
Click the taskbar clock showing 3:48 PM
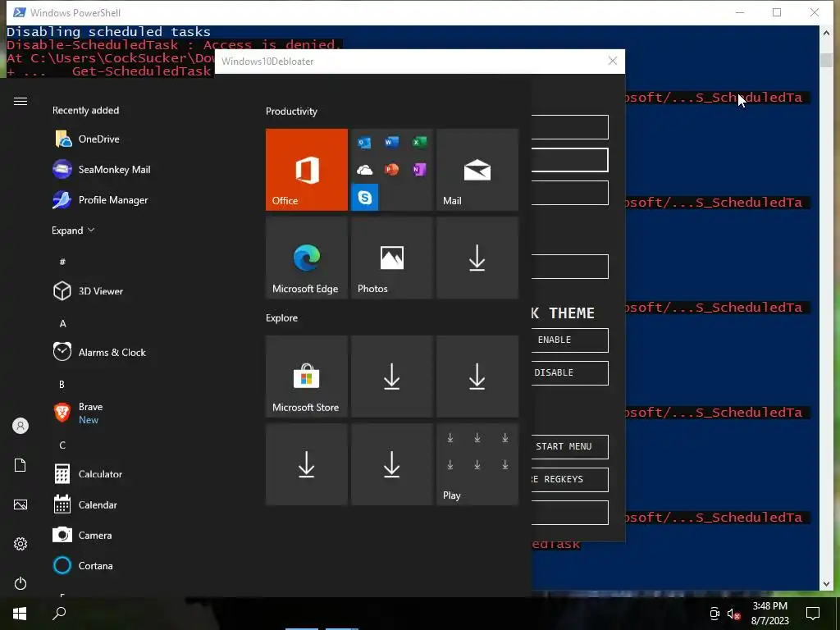769,614
